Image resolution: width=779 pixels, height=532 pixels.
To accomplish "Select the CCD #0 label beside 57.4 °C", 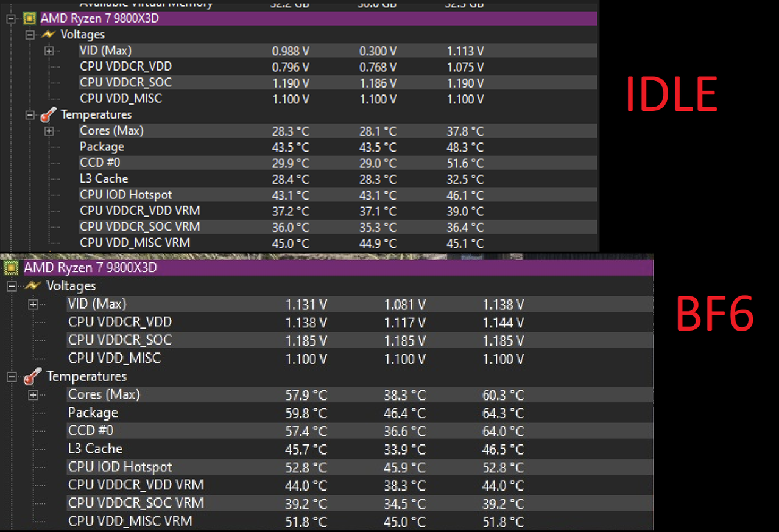I will click(91, 431).
